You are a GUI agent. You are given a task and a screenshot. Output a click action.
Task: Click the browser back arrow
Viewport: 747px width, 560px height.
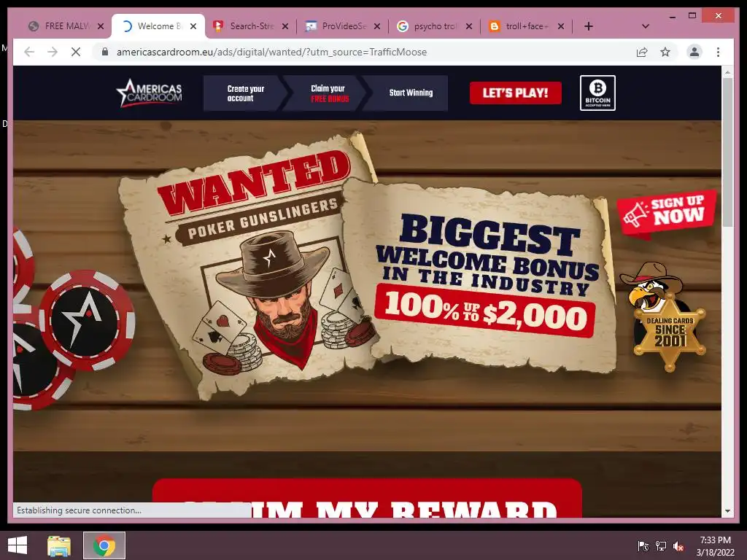click(29, 52)
